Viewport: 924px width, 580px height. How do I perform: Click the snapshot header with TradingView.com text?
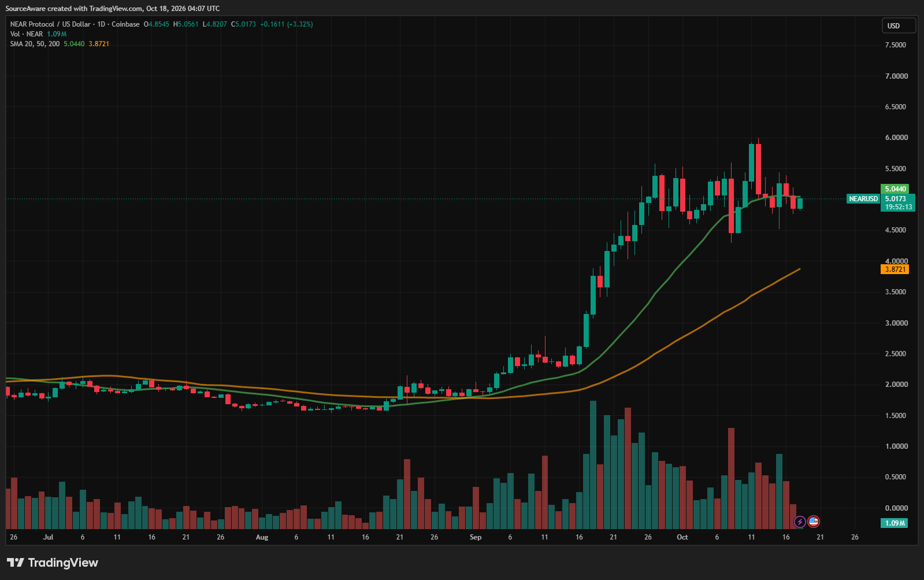pyautogui.click(x=113, y=9)
